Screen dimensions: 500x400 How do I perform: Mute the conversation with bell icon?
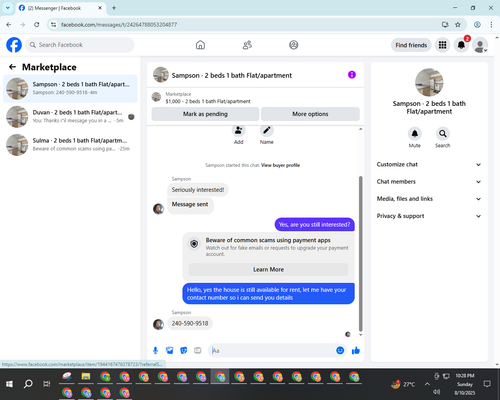(415, 134)
